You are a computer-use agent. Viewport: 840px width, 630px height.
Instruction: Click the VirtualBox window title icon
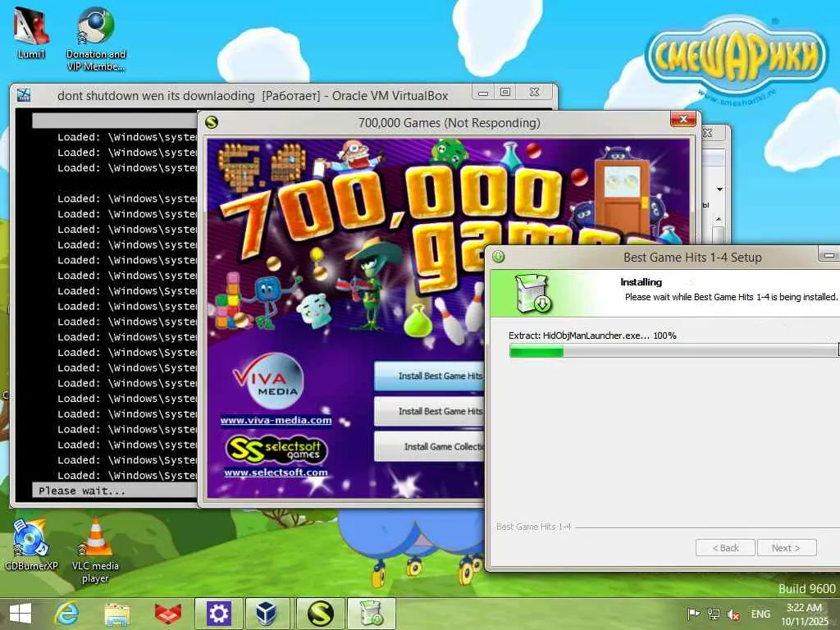(x=24, y=95)
